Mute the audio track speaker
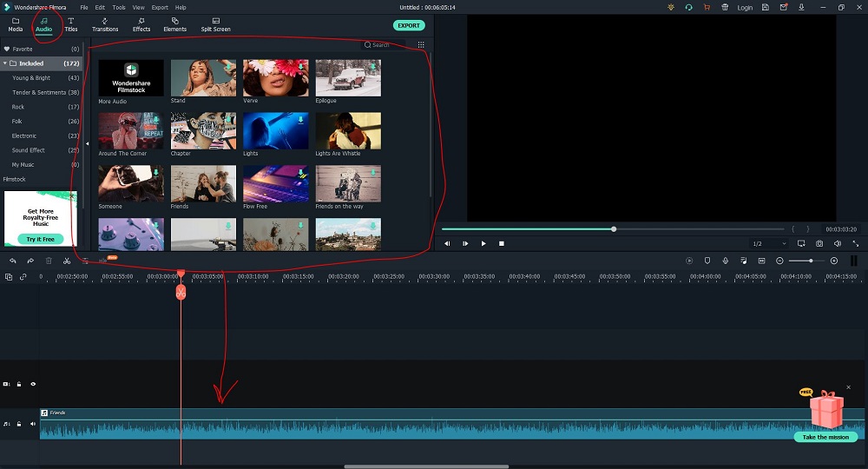Image resolution: width=868 pixels, height=469 pixels. tap(33, 424)
